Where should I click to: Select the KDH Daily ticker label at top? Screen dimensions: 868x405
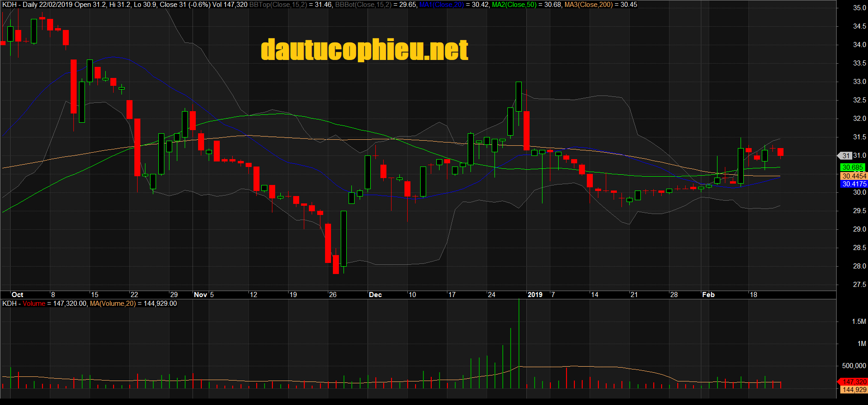[x=19, y=5]
